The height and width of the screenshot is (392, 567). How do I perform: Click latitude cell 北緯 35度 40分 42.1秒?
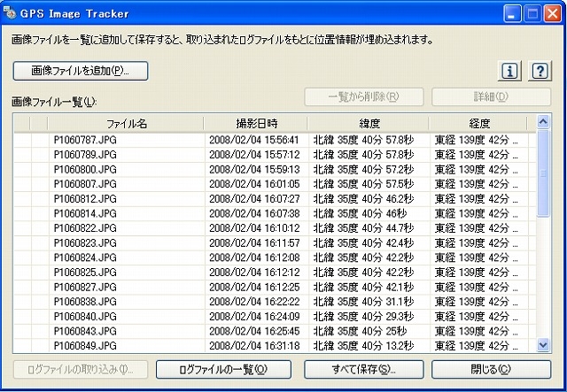point(363,287)
